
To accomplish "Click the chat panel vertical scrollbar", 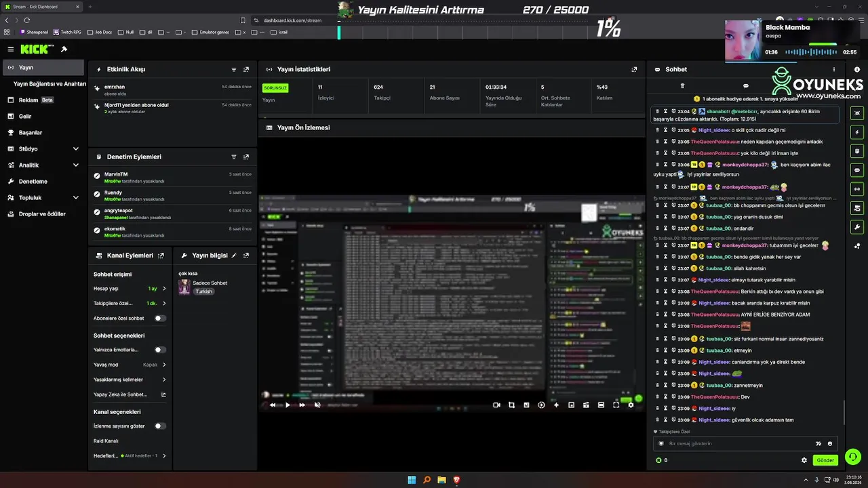I will (x=844, y=411).
